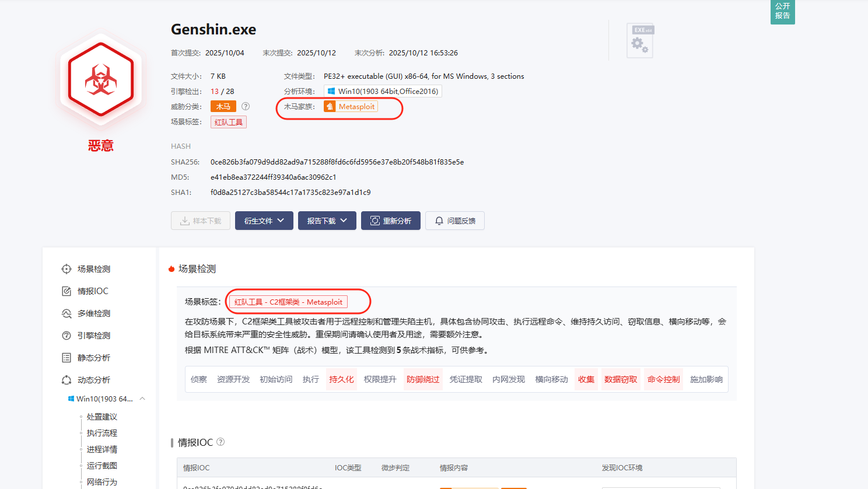Click the 公开报告 badge at top
Image resolution: width=868 pixels, height=489 pixels.
782,11
